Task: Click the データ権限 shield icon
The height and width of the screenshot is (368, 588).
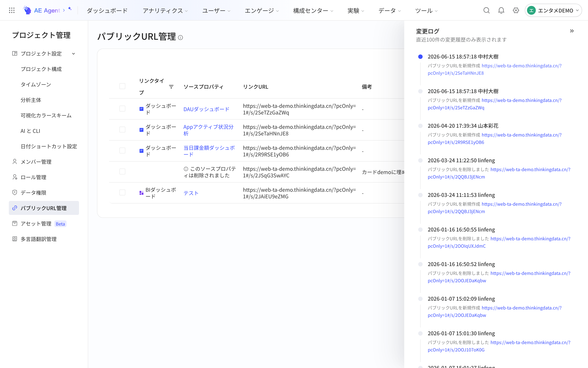Action: click(x=15, y=192)
